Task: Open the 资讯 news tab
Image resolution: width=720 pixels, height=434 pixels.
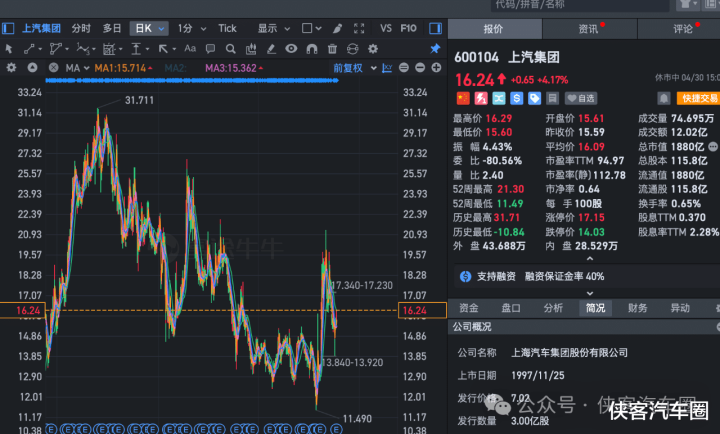Action: click(x=590, y=29)
